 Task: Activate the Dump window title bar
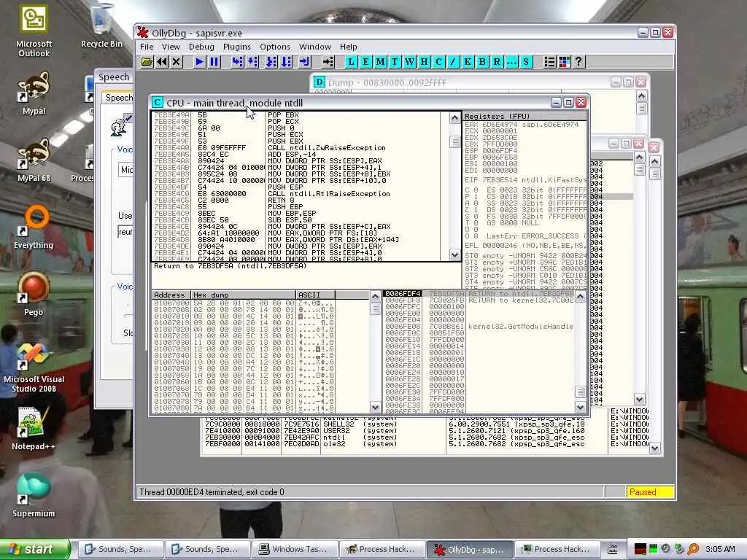479,82
